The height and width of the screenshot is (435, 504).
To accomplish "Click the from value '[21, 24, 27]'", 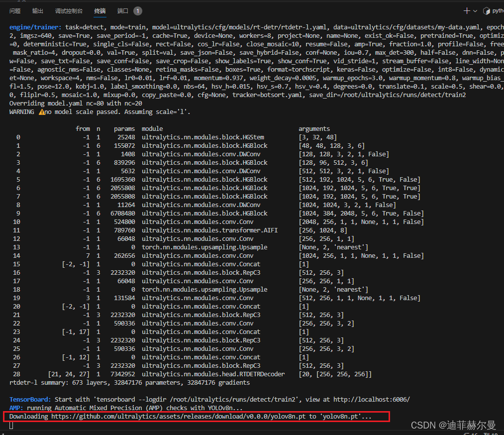I will point(69,374).
